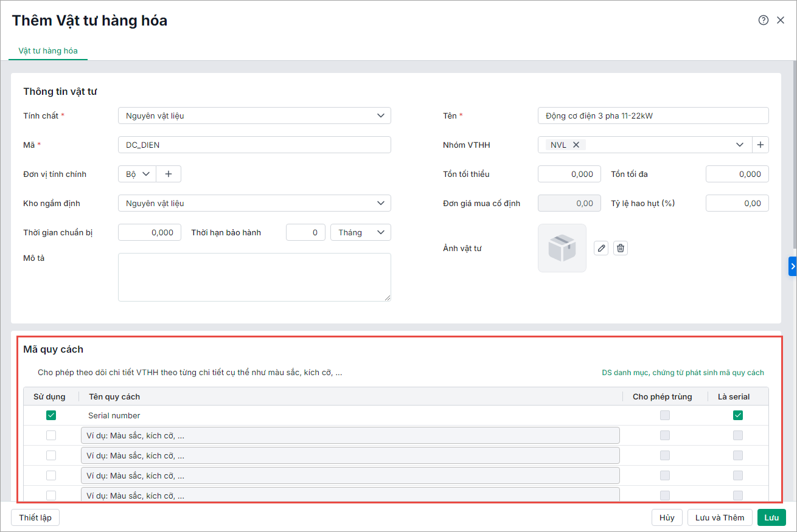
Task: Click the plus icon next to Nhóm VTHH
Action: click(x=760, y=145)
